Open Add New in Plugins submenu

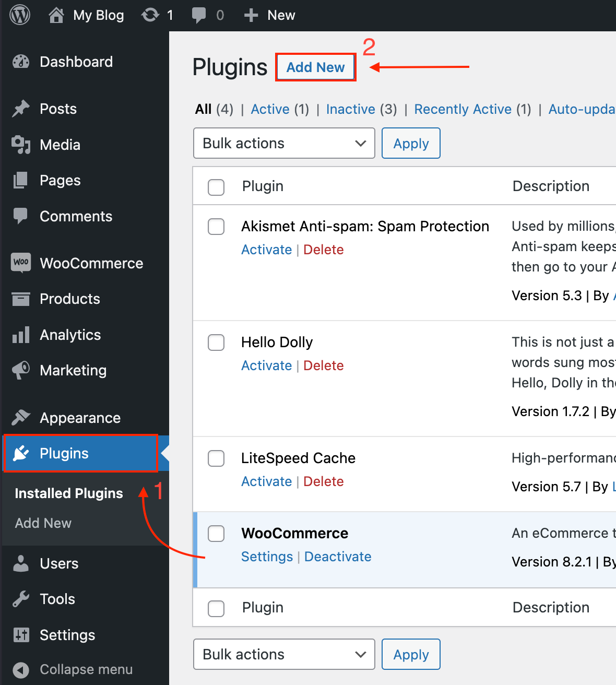43,523
